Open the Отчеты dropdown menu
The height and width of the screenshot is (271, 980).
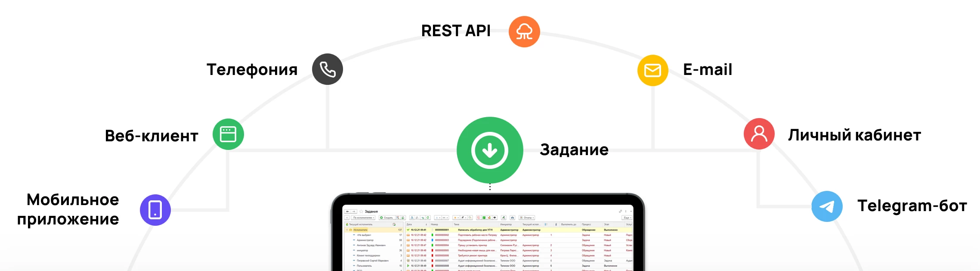tap(527, 218)
